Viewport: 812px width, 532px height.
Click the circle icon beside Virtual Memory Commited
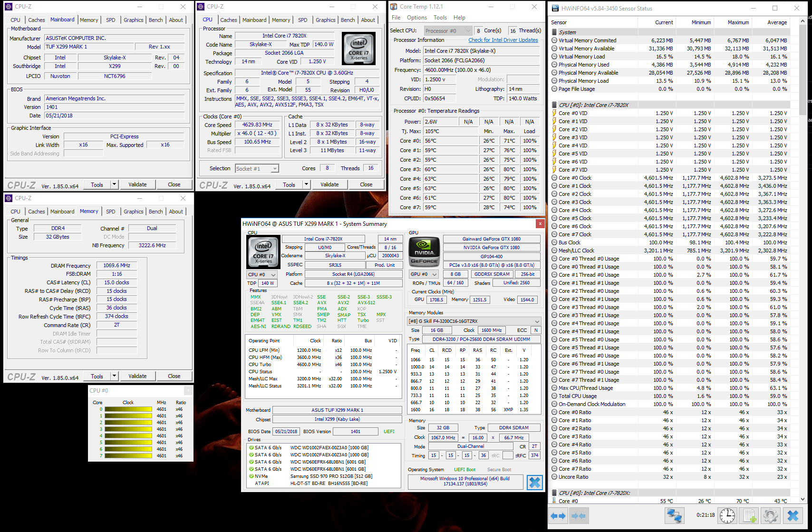(554, 40)
